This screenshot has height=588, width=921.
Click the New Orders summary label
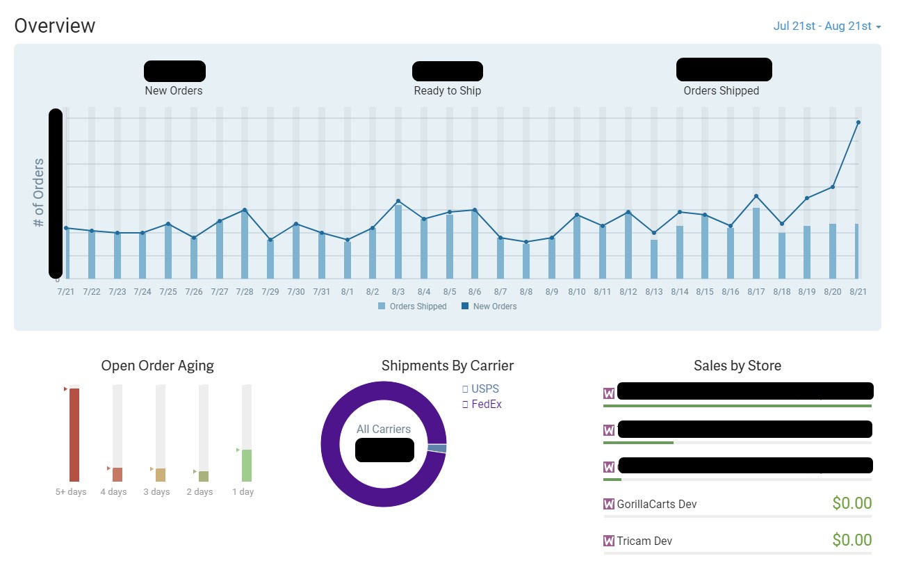(x=174, y=90)
